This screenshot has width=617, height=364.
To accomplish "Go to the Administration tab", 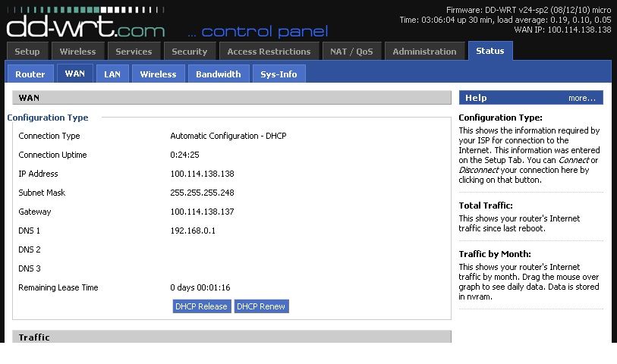I will [x=424, y=51].
